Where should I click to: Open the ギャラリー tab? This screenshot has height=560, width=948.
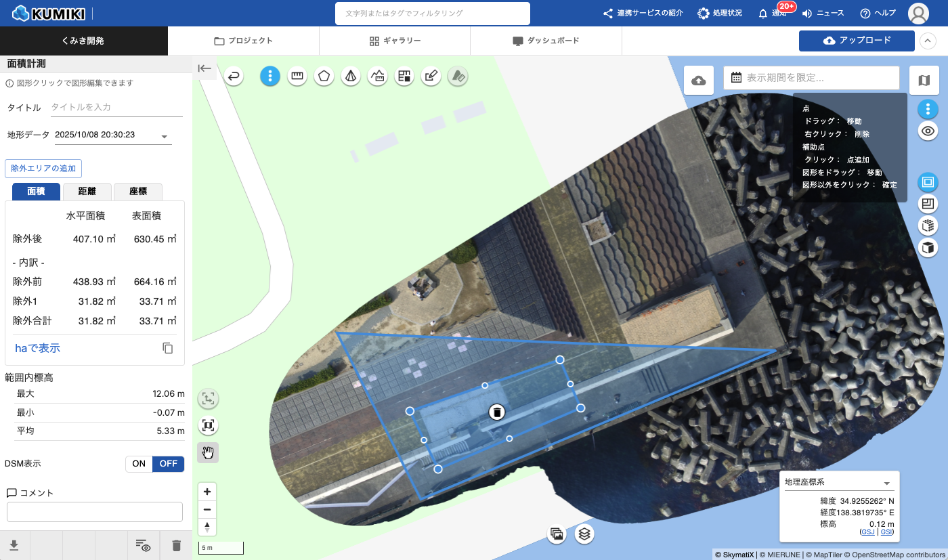(x=395, y=41)
